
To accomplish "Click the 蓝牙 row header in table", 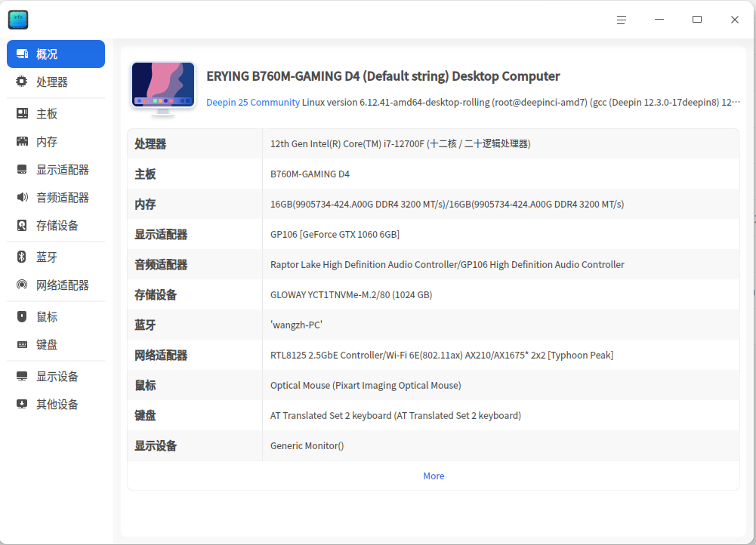I will click(x=145, y=325).
